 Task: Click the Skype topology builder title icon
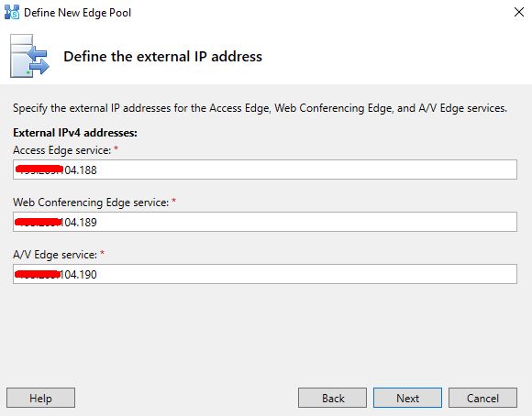[12, 13]
